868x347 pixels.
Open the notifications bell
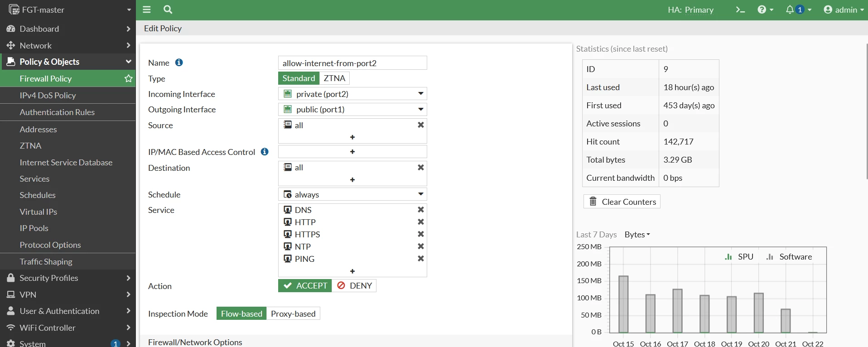point(798,10)
